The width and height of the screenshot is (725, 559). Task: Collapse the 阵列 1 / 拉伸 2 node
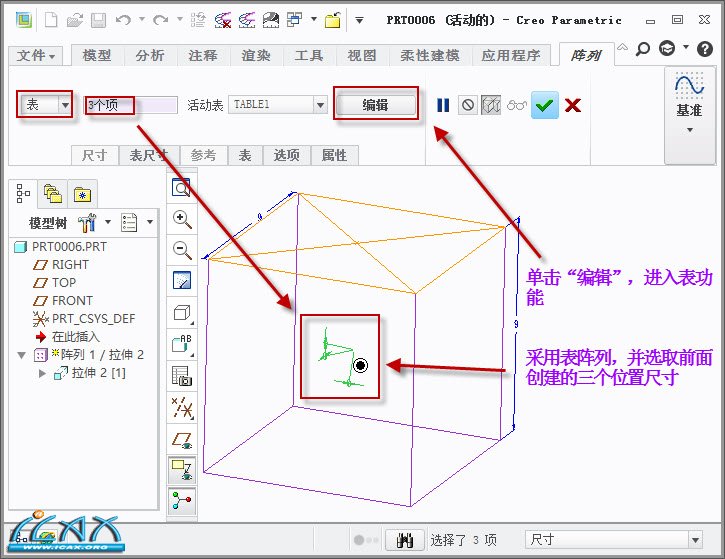pos(21,355)
